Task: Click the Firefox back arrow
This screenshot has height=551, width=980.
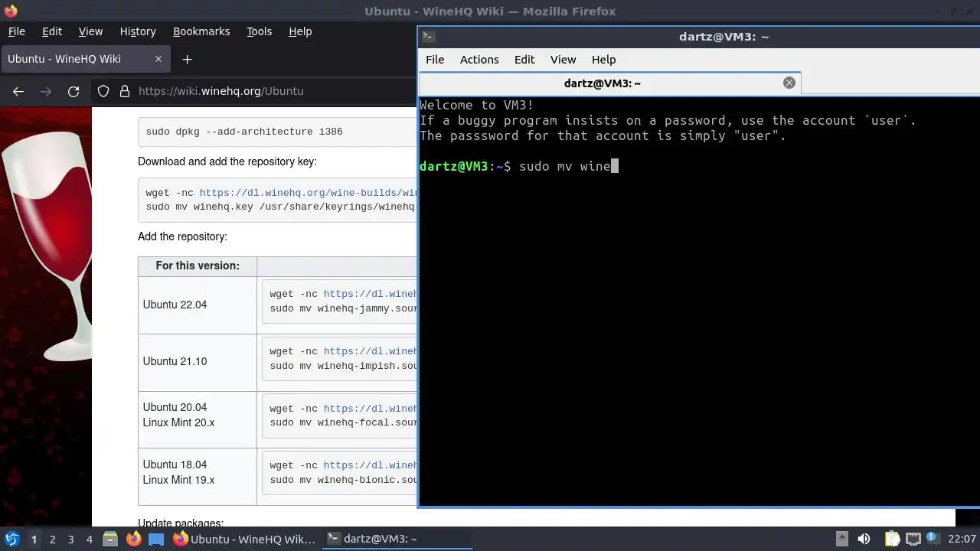Action: point(18,91)
